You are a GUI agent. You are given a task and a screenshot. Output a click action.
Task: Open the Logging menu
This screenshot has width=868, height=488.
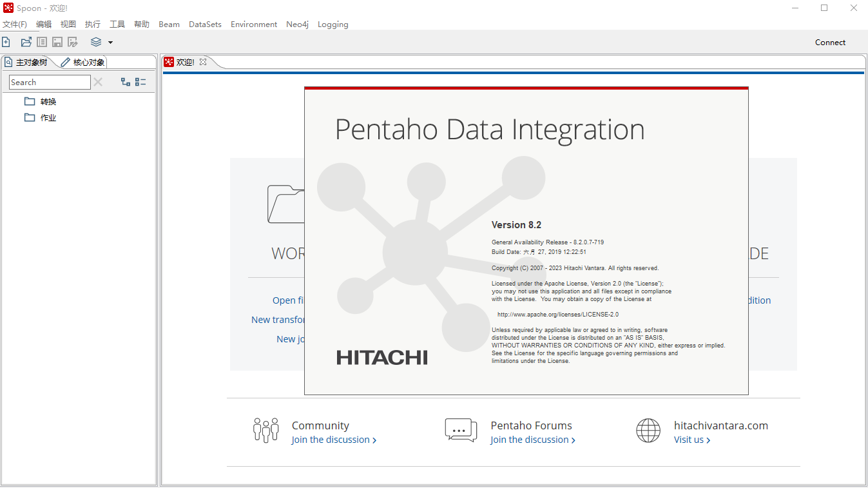[x=333, y=24]
